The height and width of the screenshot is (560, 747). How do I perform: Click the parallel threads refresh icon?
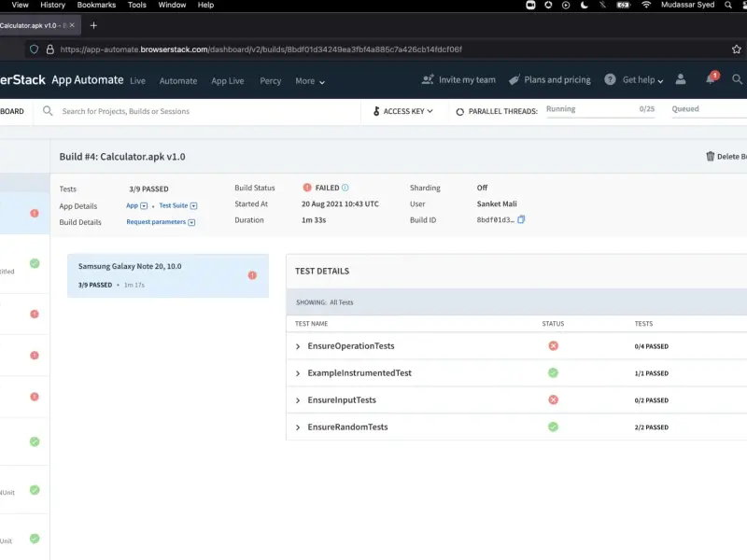459,111
